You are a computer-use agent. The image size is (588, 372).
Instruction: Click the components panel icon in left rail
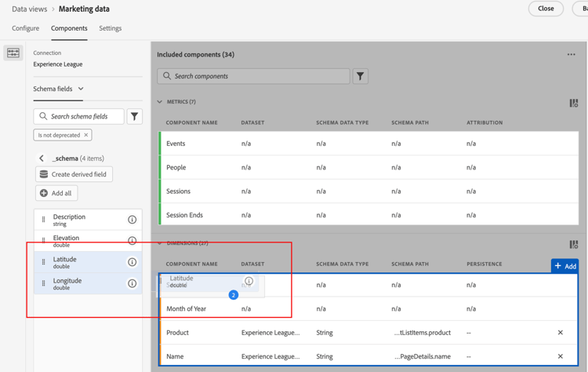tap(13, 53)
